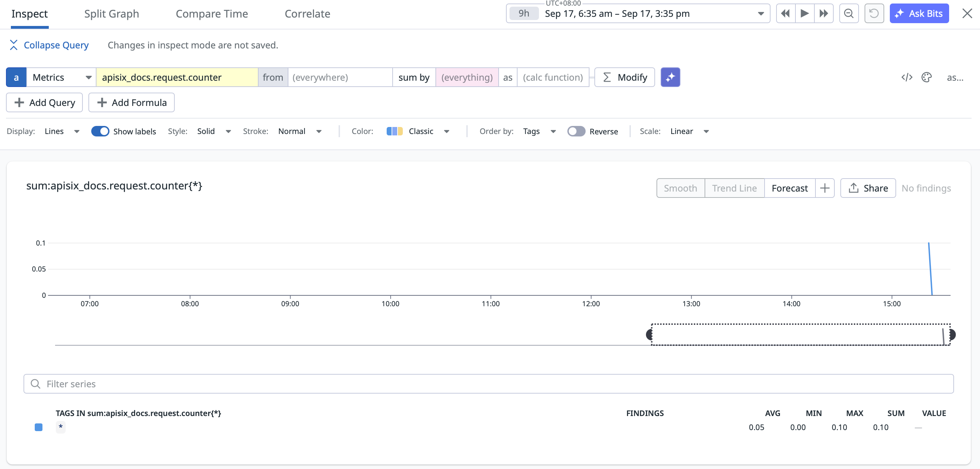
Task: Close the inspect view
Action: [x=967, y=14]
